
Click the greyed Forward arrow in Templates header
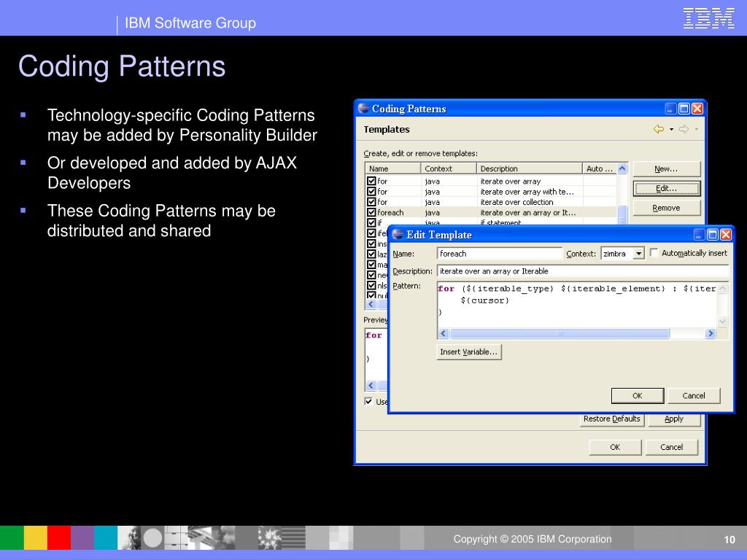tap(684, 129)
